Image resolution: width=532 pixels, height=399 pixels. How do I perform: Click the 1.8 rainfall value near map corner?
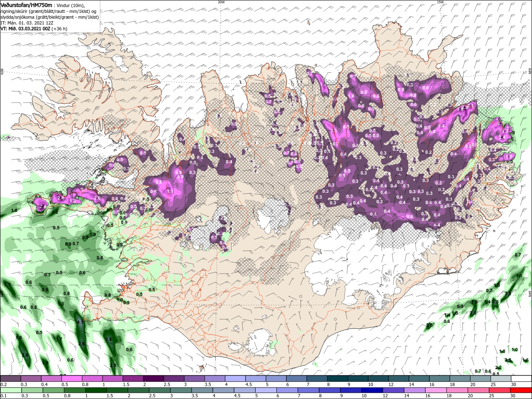[x=502, y=352]
